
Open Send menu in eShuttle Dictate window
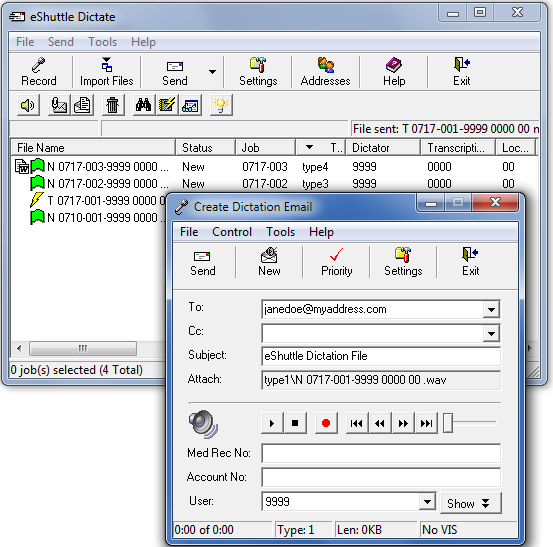(x=61, y=42)
